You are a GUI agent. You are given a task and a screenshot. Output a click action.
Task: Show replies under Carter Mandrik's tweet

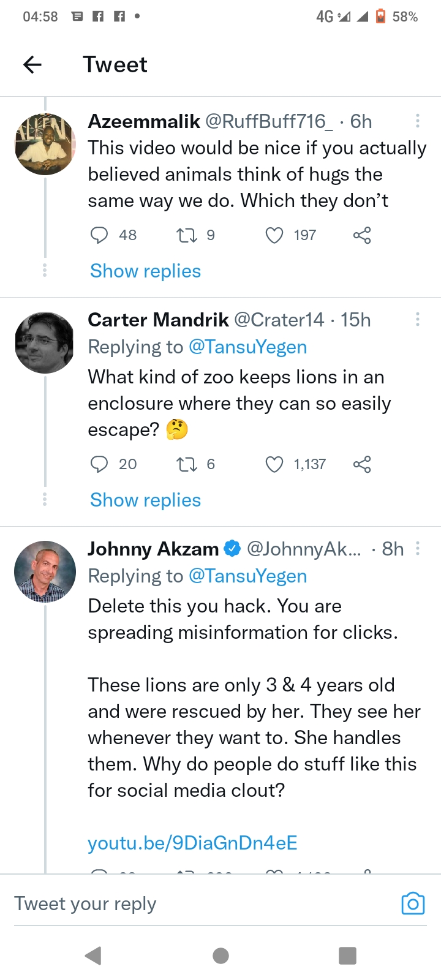(x=145, y=500)
